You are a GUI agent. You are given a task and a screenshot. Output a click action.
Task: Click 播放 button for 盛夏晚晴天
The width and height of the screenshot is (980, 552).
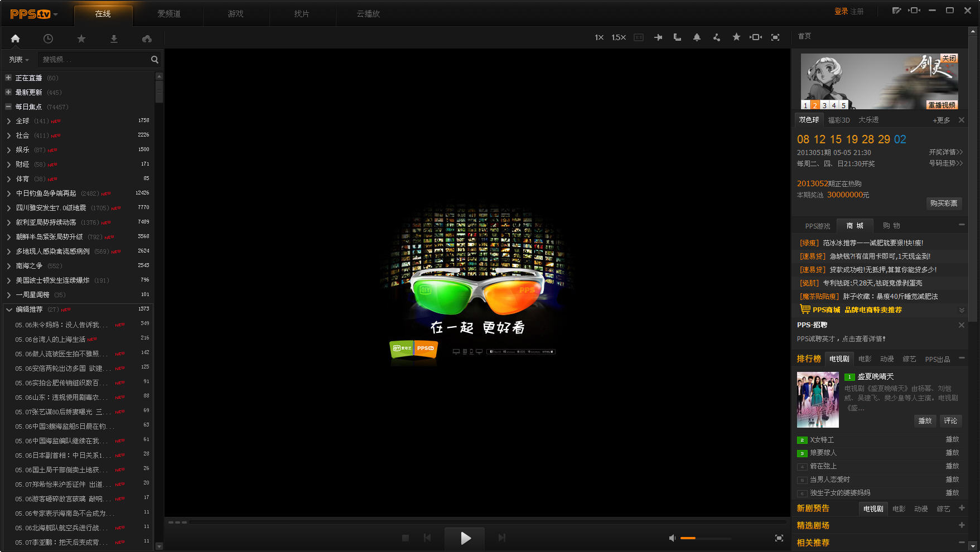click(925, 421)
